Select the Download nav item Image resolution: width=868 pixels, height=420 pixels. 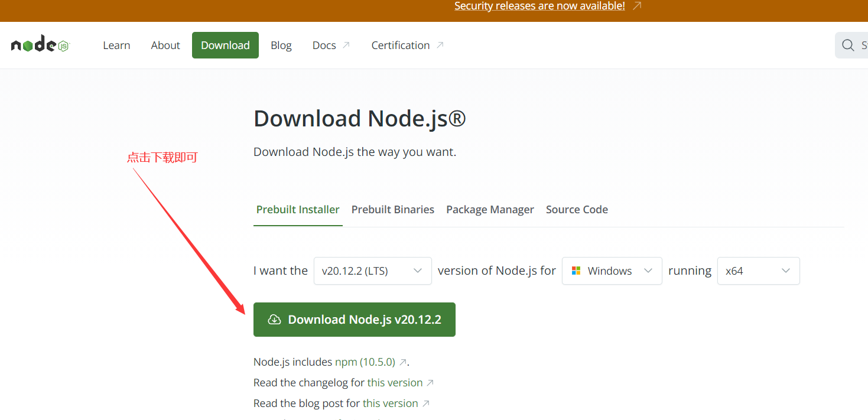pyautogui.click(x=225, y=45)
